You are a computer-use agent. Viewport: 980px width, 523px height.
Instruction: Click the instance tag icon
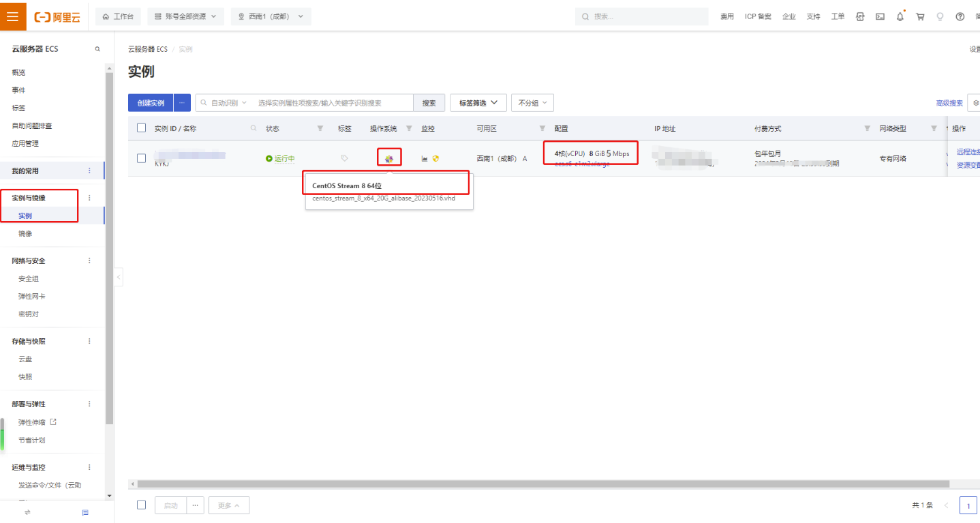[x=344, y=158]
